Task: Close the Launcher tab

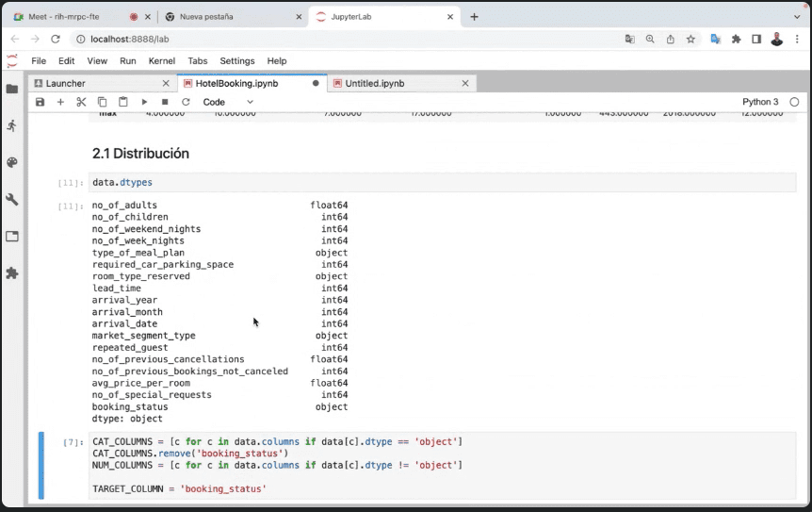Action: pyautogui.click(x=167, y=83)
